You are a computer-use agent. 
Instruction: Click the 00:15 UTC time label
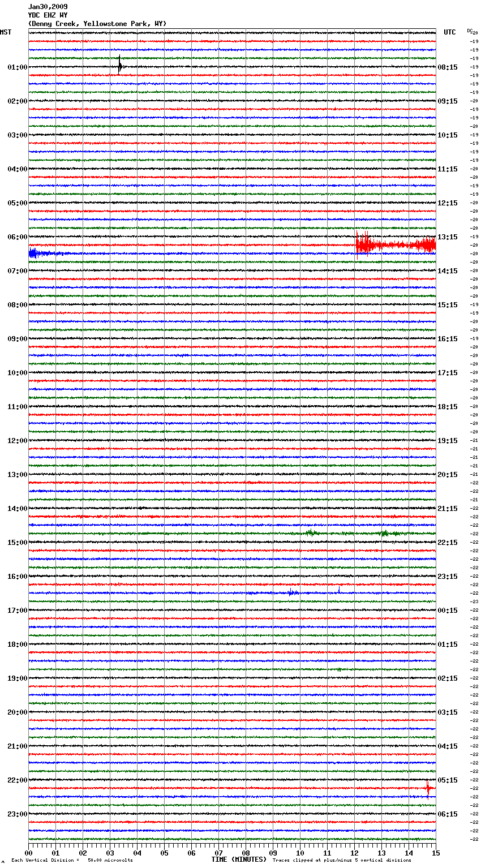pos(448,611)
